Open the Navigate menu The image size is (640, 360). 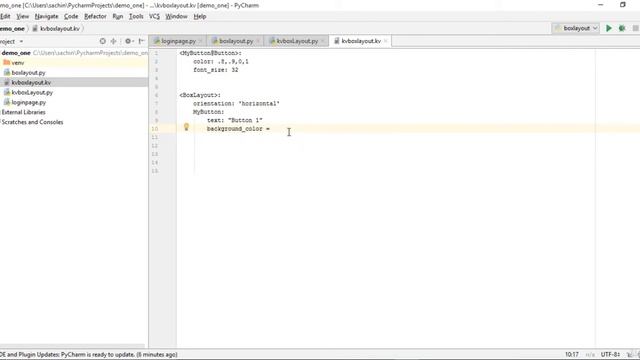[x=46, y=16]
